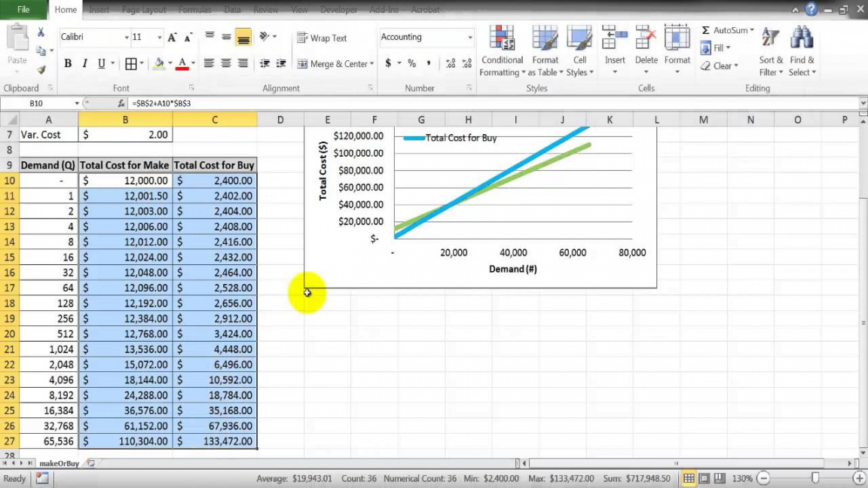Click the Format Painter brush icon

click(41, 70)
